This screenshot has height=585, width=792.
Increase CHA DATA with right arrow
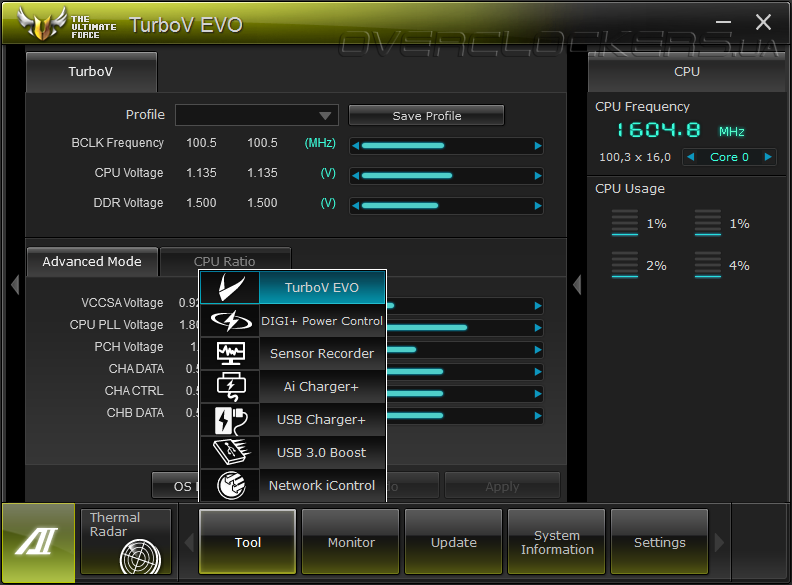click(538, 372)
